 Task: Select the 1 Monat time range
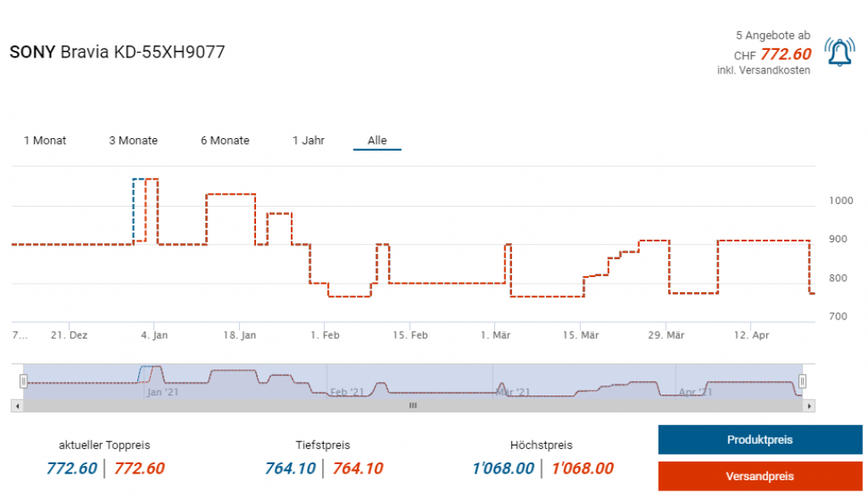(x=45, y=141)
